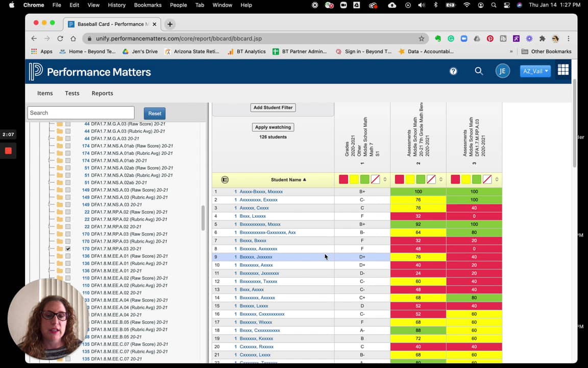This screenshot has height=368, width=588.
Task: Open the Performance Matters help icon
Action: click(x=453, y=71)
